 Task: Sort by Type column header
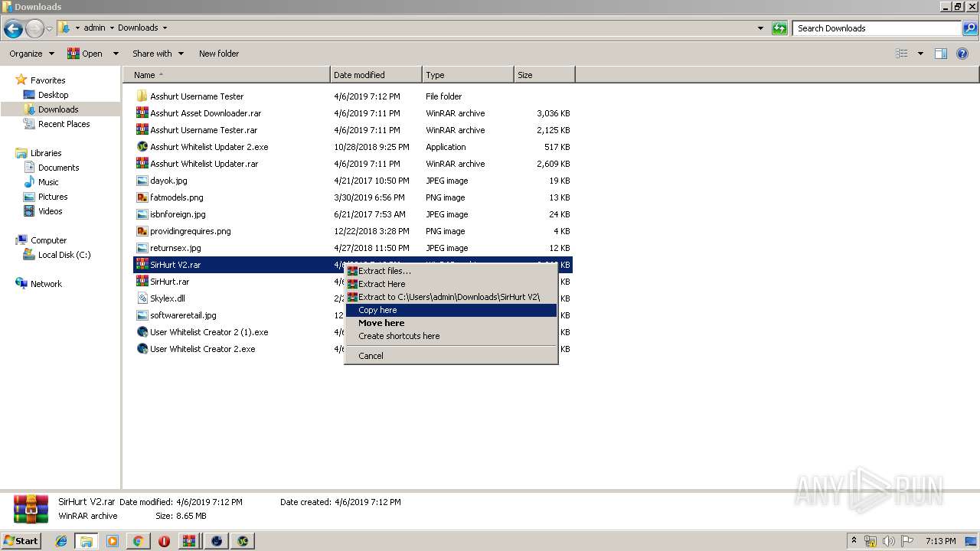click(x=468, y=75)
